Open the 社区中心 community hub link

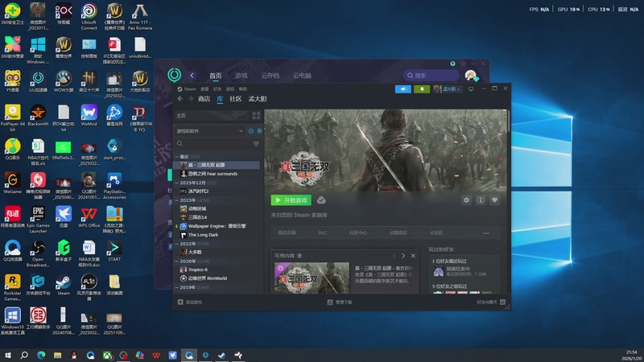(357, 232)
